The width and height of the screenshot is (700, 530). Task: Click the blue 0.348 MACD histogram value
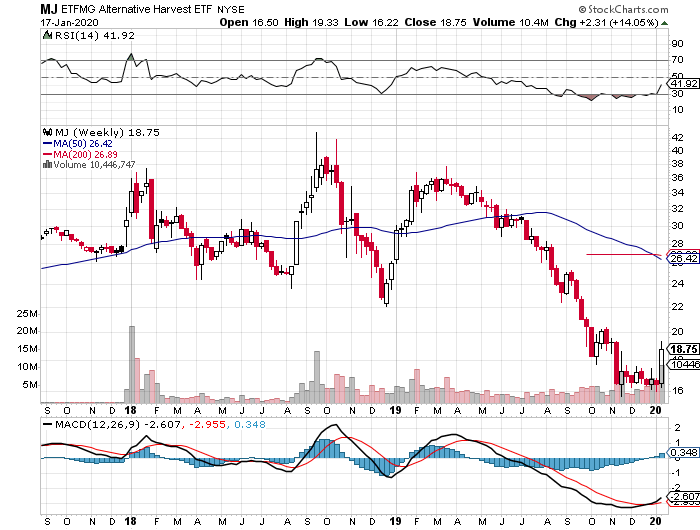click(250, 424)
